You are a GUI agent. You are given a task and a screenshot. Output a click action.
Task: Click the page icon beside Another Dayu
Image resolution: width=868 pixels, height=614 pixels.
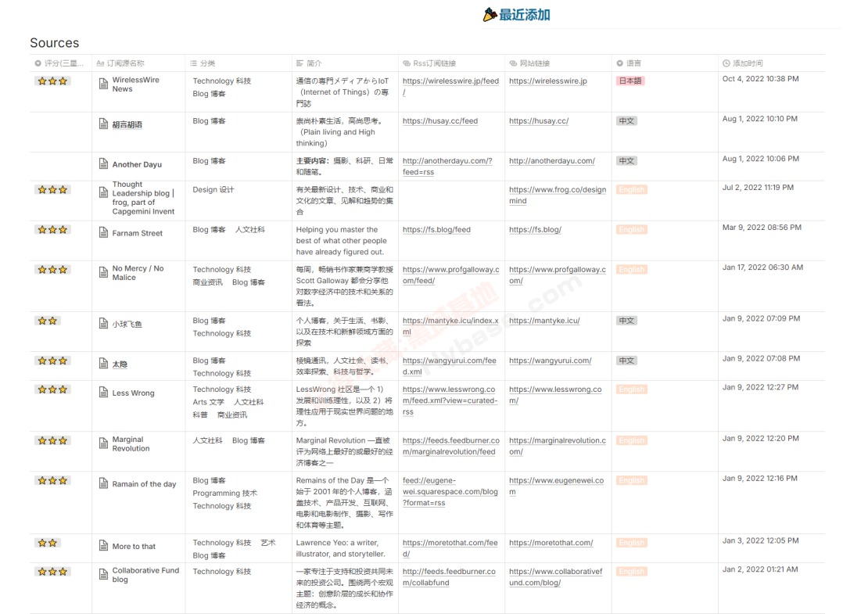tap(103, 163)
